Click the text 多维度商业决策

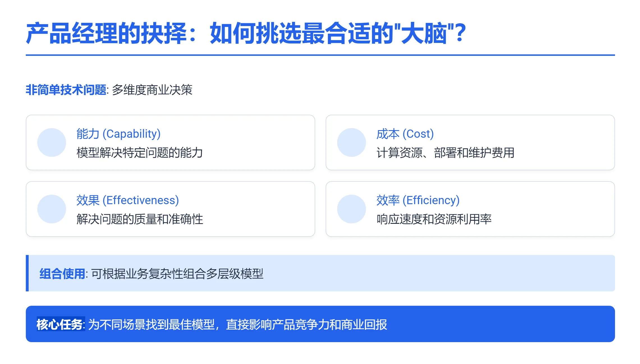[x=152, y=90]
